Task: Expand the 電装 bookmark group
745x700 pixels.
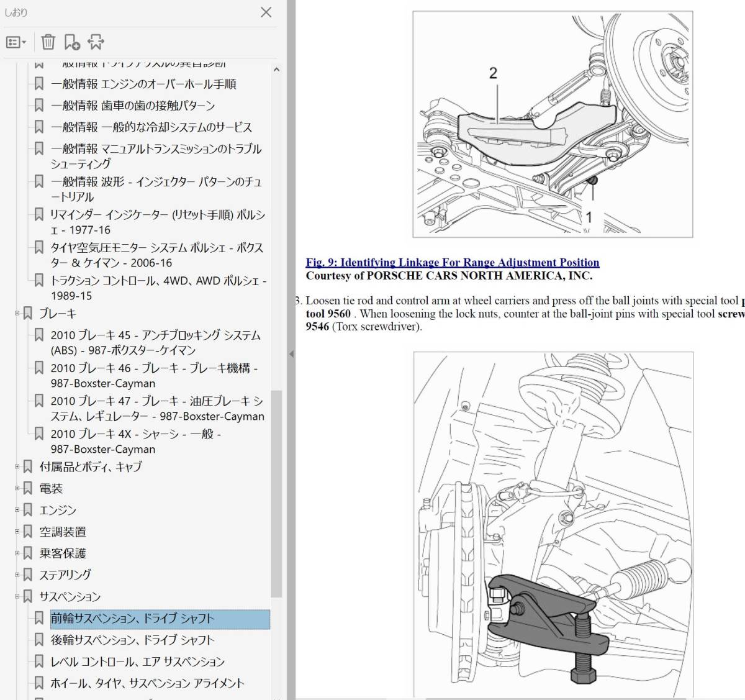Action: (x=17, y=488)
